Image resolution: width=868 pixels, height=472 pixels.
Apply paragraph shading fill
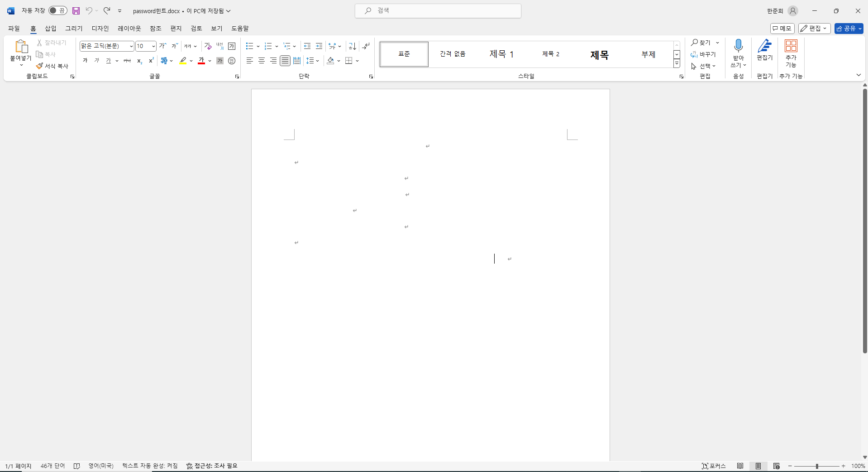pyautogui.click(x=331, y=60)
